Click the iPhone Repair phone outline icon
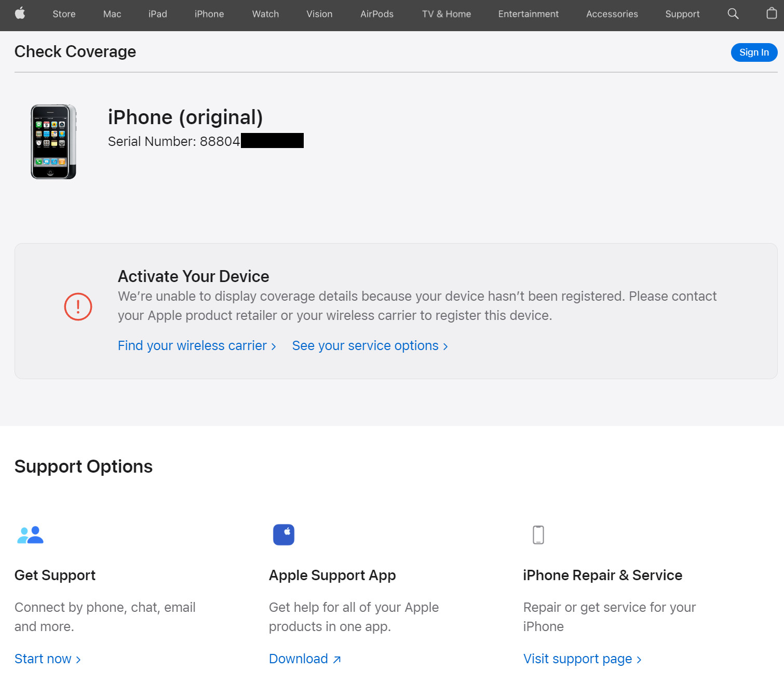The width and height of the screenshot is (784, 683). coord(538,534)
